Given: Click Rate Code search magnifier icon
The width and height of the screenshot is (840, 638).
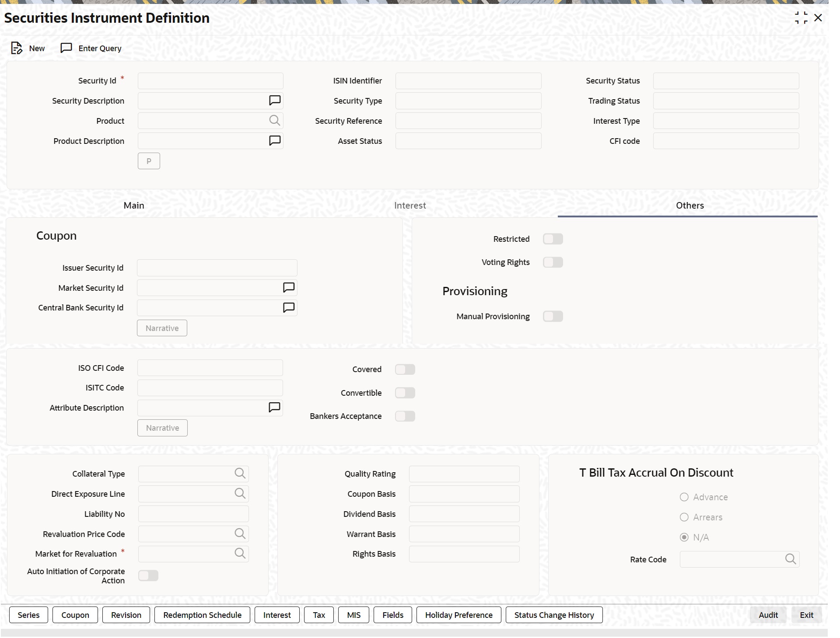Looking at the screenshot, I should 790,559.
